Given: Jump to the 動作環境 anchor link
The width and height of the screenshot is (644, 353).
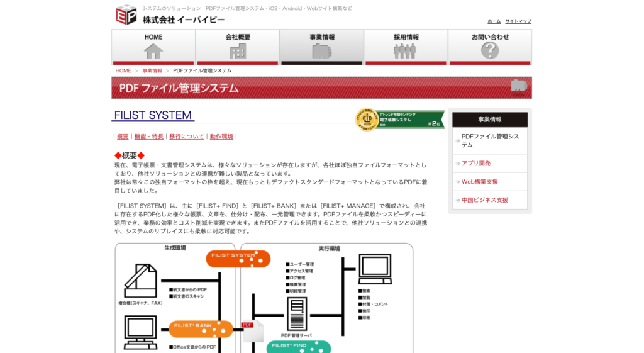Looking at the screenshot, I should coord(221,137).
